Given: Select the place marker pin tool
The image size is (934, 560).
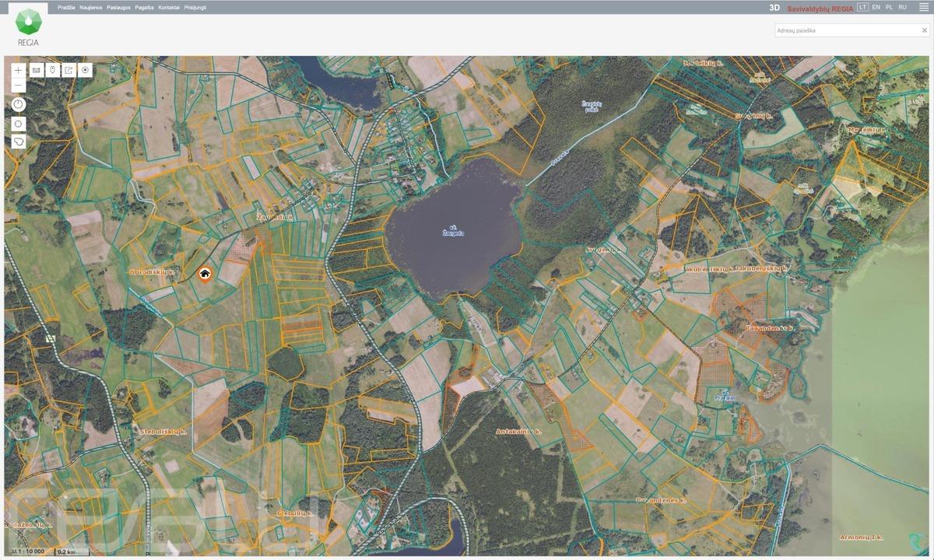Looking at the screenshot, I should pyautogui.click(x=52, y=70).
